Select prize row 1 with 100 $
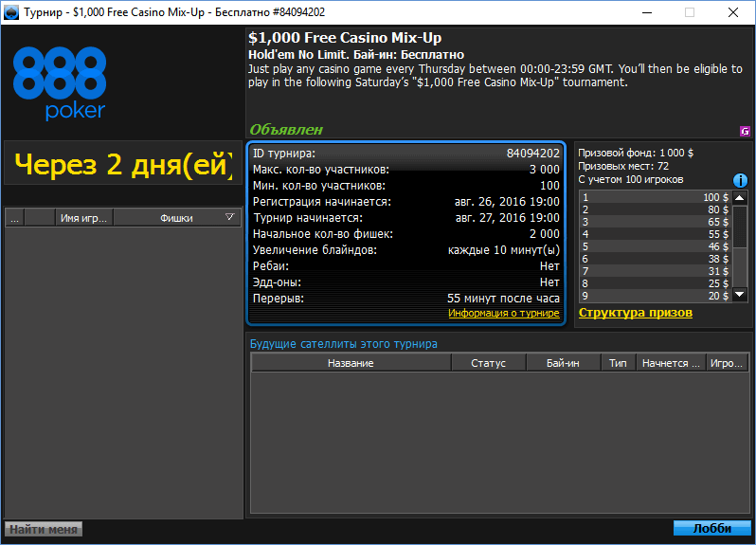This screenshot has height=545, width=756. point(656,197)
